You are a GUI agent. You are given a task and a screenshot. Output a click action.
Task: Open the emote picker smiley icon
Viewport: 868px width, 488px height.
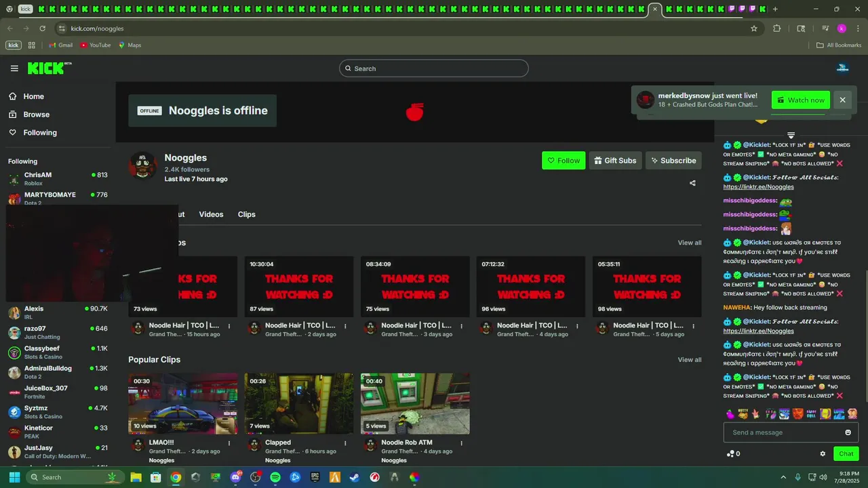pyautogui.click(x=848, y=432)
